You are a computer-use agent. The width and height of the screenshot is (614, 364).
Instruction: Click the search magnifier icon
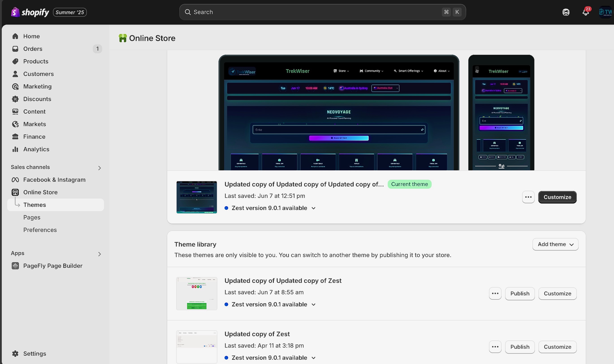click(x=188, y=12)
